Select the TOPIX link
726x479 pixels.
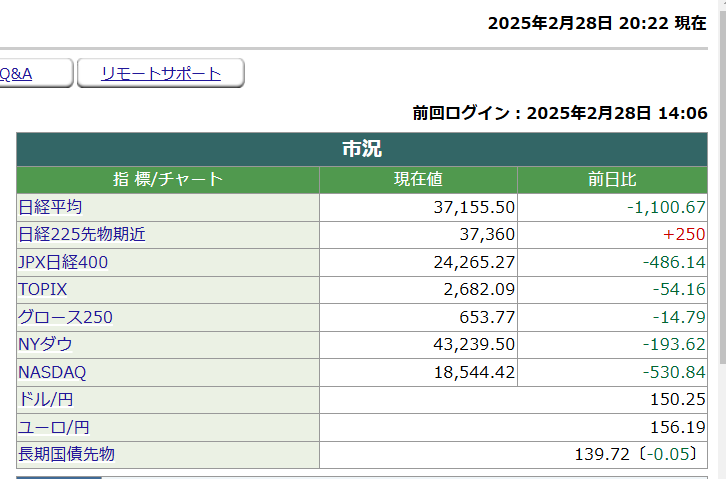pos(45,290)
